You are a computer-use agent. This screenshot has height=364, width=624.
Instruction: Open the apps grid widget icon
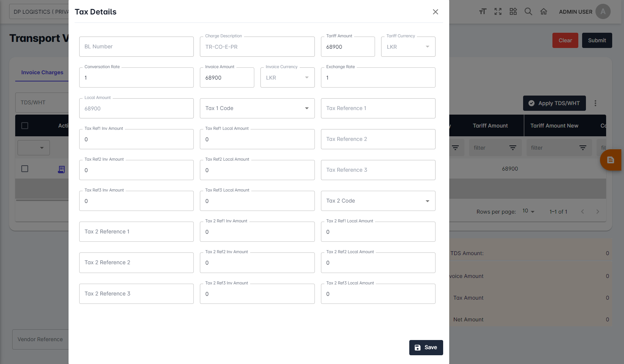[x=513, y=11]
